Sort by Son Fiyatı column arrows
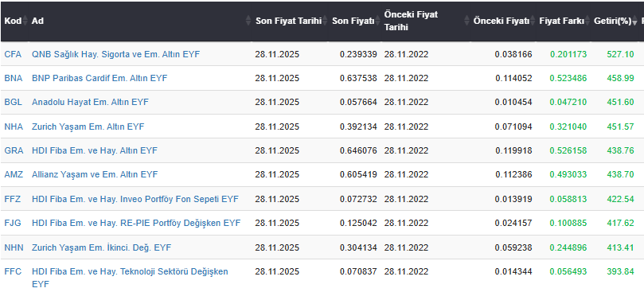The height and width of the screenshot is (296, 644). pyautogui.click(x=377, y=21)
